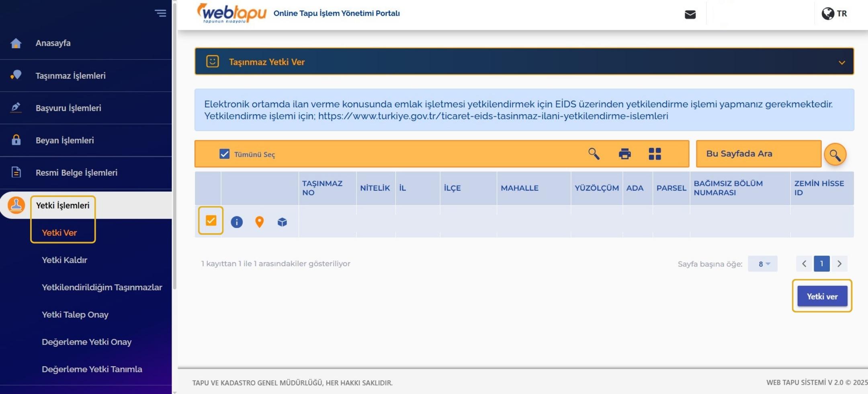Open Yetki Kaldır from the sidebar
This screenshot has width=868, height=394.
point(64,260)
